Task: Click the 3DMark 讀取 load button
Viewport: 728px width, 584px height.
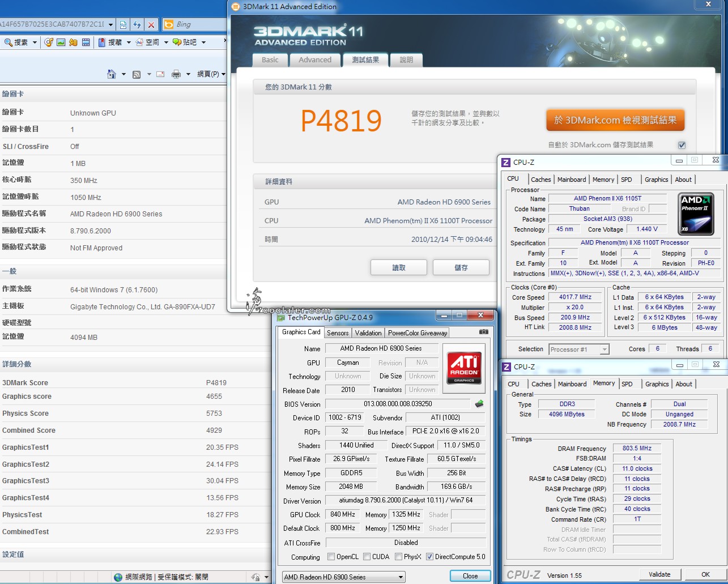Action: click(399, 267)
